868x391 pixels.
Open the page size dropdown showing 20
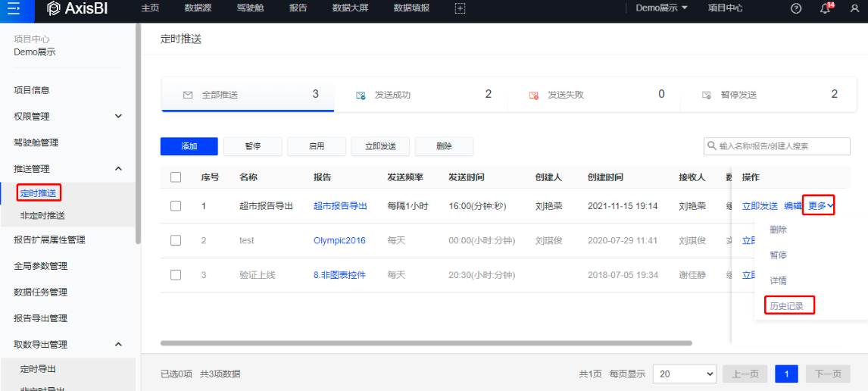coord(685,374)
